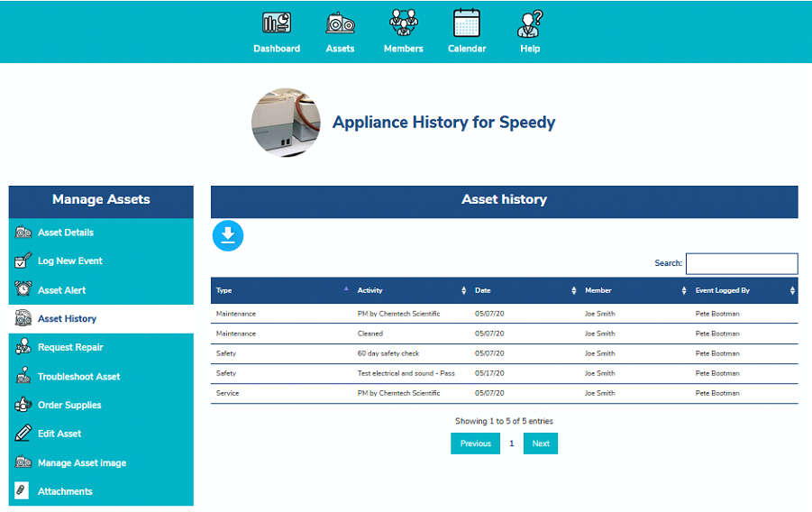Sort table by Date column arrows
The image size is (812, 512).
[574, 290]
